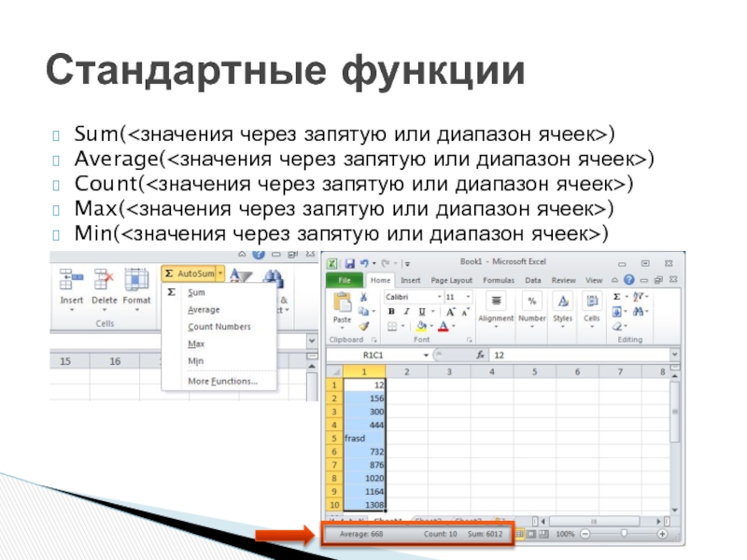Expand the AutoSum dropdown arrow
The image size is (747, 560).
pos(220,273)
